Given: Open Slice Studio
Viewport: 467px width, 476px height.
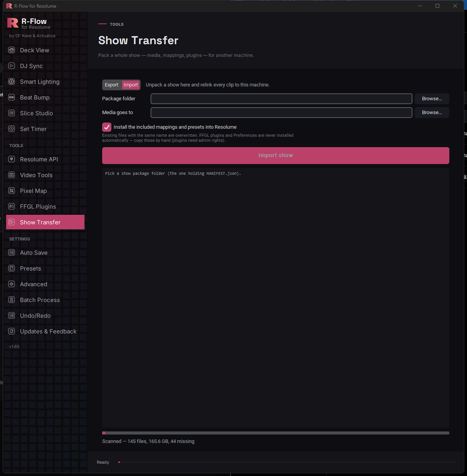Looking at the screenshot, I should 45,113.
